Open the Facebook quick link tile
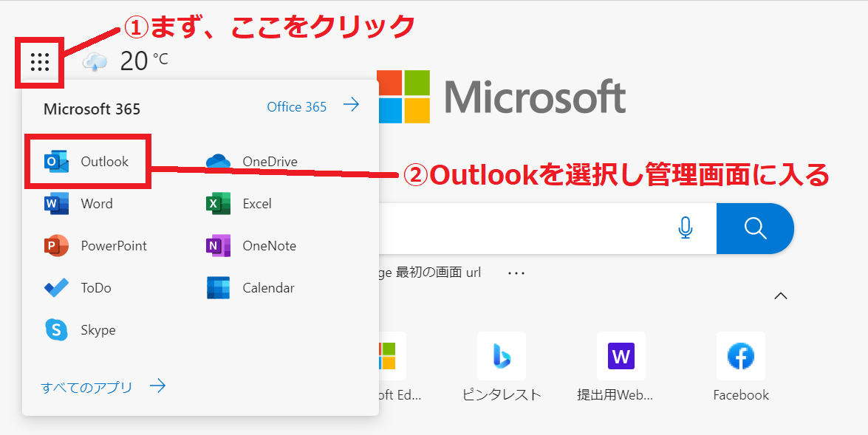868x435 pixels. click(741, 367)
